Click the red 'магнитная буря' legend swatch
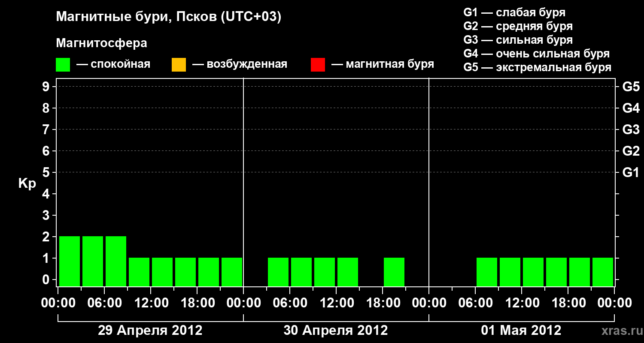Viewport: 644px width, 343px height. pyautogui.click(x=318, y=65)
